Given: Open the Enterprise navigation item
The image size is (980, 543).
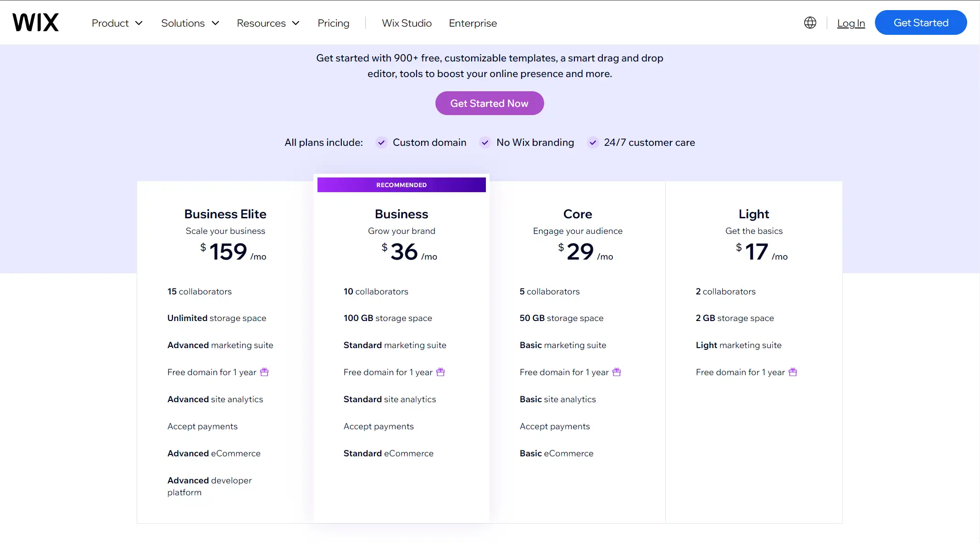Looking at the screenshot, I should point(473,23).
